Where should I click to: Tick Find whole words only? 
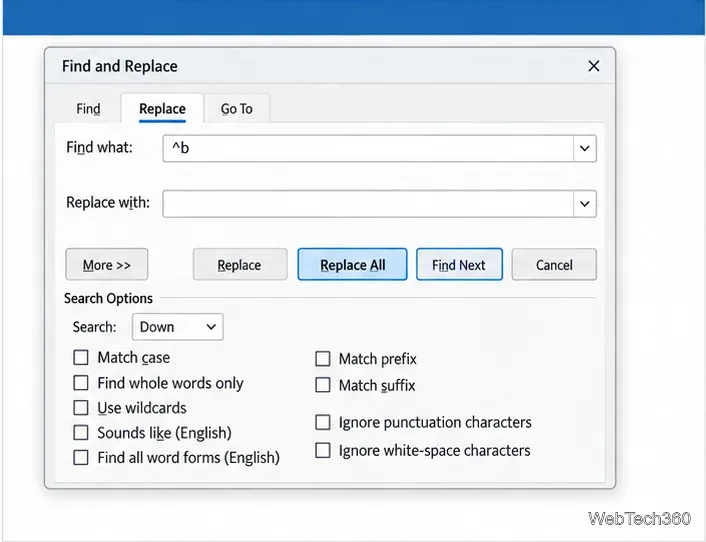81,383
